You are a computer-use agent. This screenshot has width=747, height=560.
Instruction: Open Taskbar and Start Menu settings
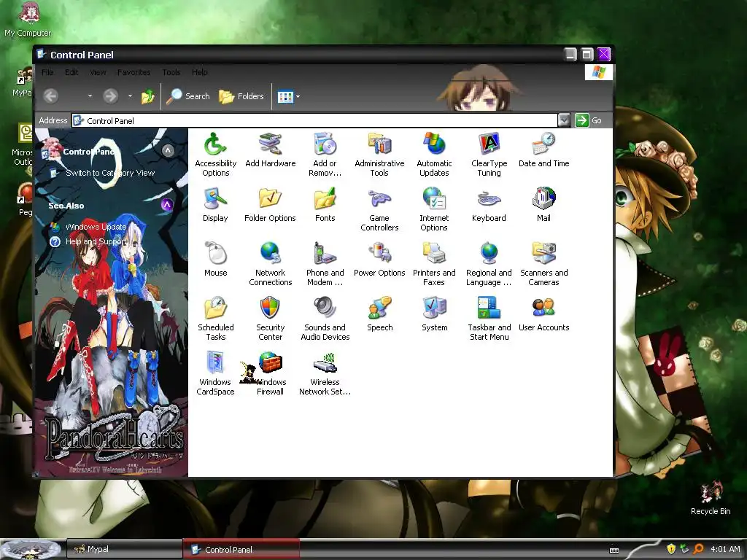pyautogui.click(x=489, y=318)
